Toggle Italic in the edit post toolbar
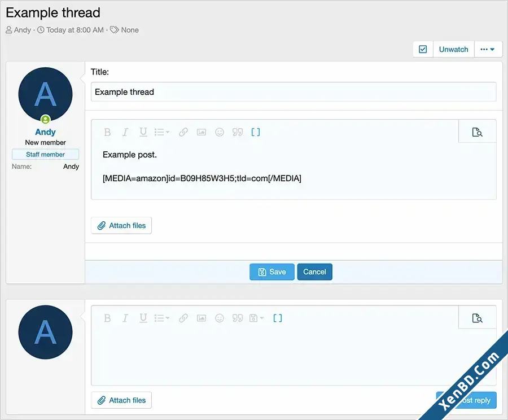This screenshot has height=420, width=508. point(125,132)
